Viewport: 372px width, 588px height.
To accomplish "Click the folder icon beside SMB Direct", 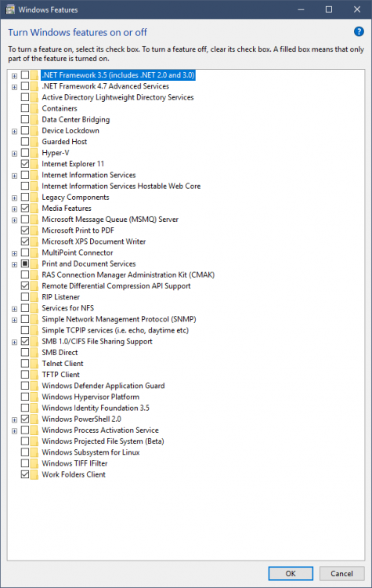I will click(34, 353).
